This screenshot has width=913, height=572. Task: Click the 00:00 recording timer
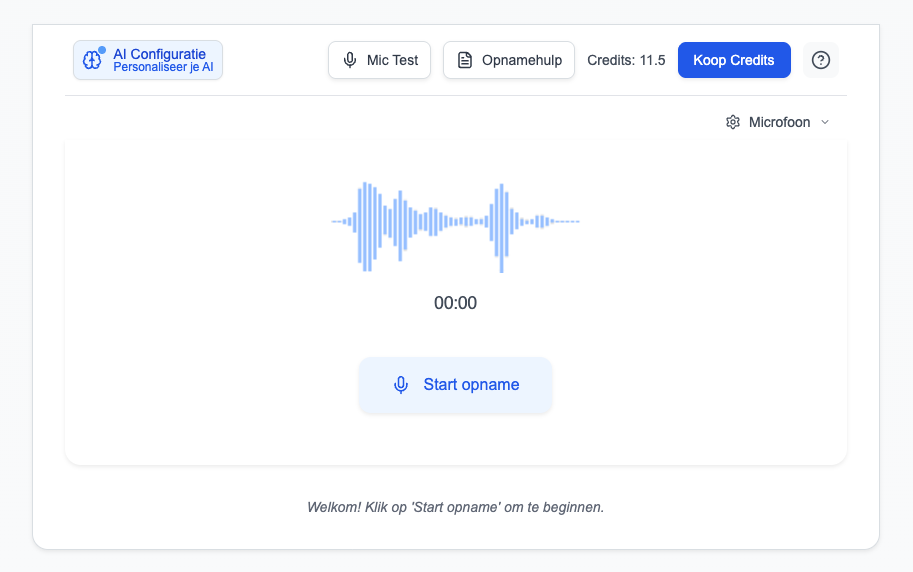pyautogui.click(x=456, y=303)
